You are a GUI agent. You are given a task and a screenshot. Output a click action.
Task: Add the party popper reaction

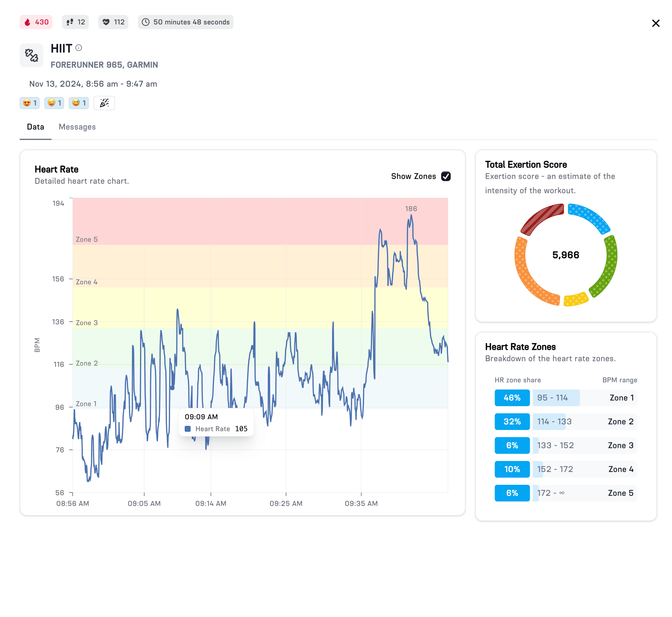[x=104, y=103]
